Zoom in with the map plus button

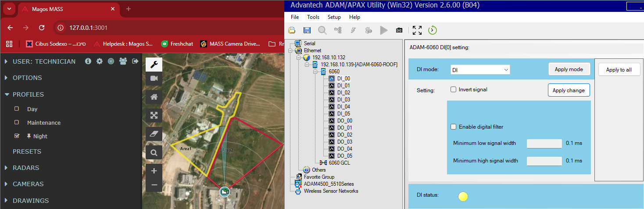tap(154, 171)
